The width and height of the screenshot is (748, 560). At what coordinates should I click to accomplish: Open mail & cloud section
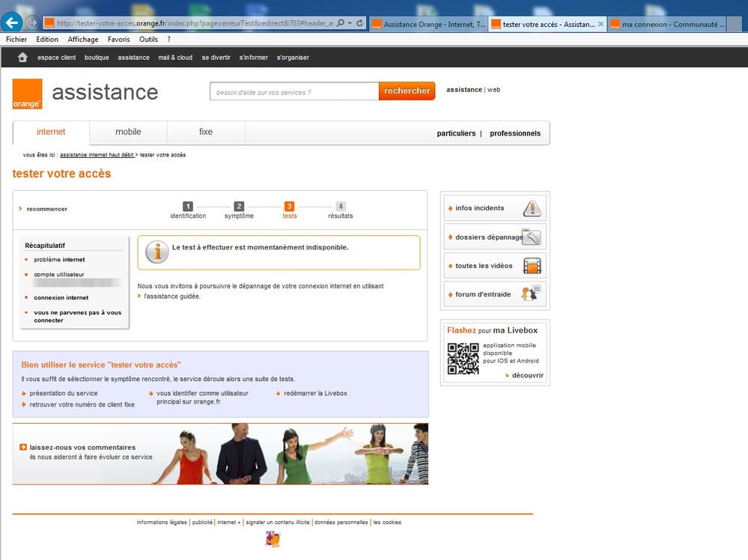pos(175,58)
